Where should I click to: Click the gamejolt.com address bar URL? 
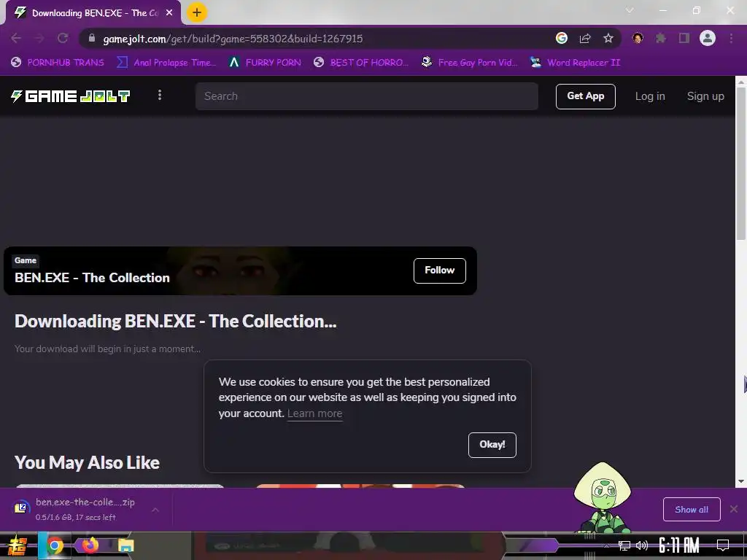[233, 39]
